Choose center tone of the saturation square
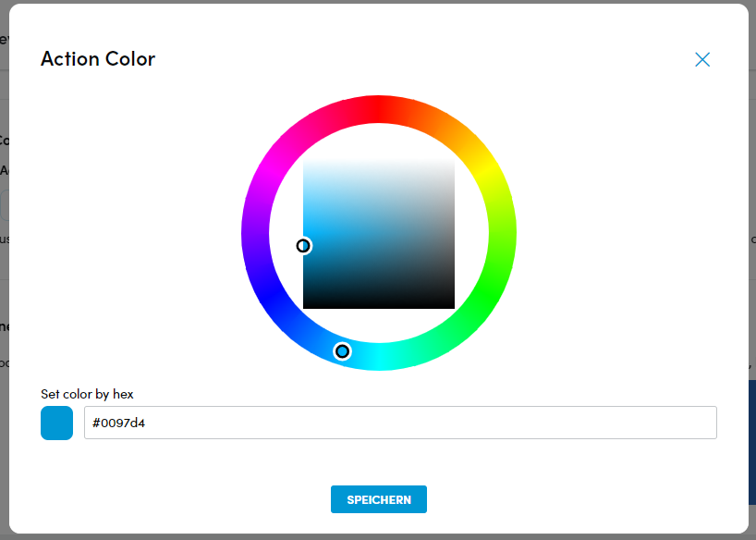756x540 pixels. coord(379,233)
